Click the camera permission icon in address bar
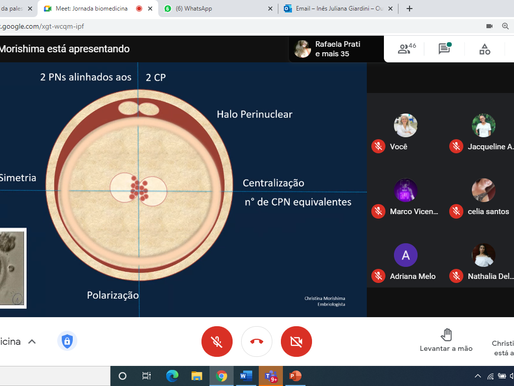This screenshot has width=514, height=386. coord(489,26)
